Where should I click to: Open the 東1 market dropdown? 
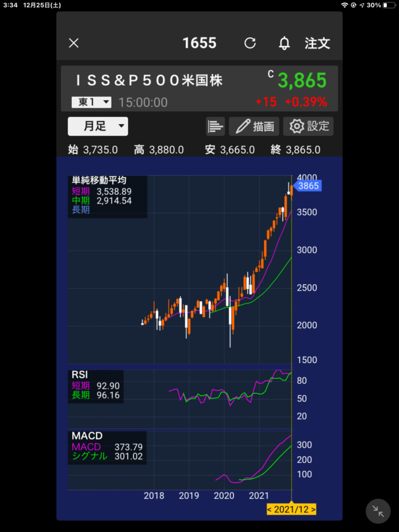[91, 102]
